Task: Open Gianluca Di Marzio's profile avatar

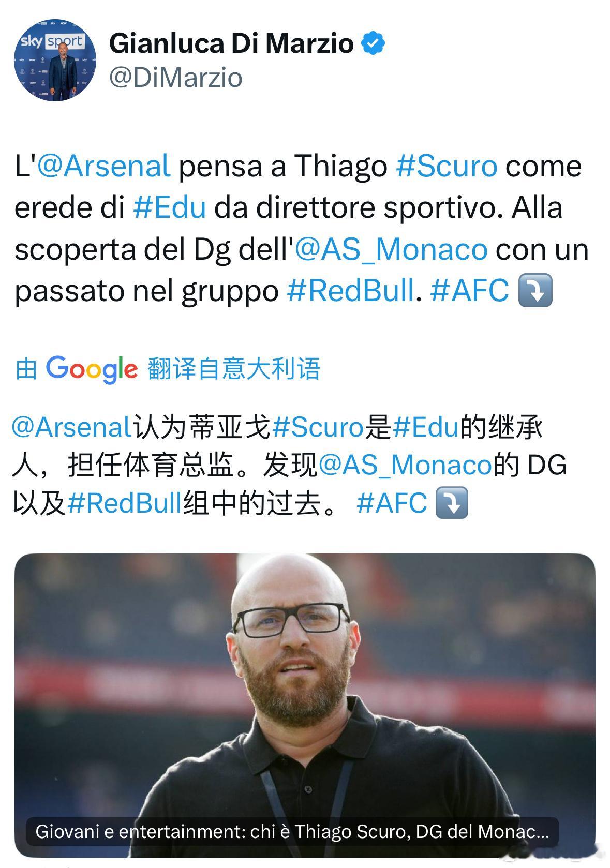Action: (55, 61)
